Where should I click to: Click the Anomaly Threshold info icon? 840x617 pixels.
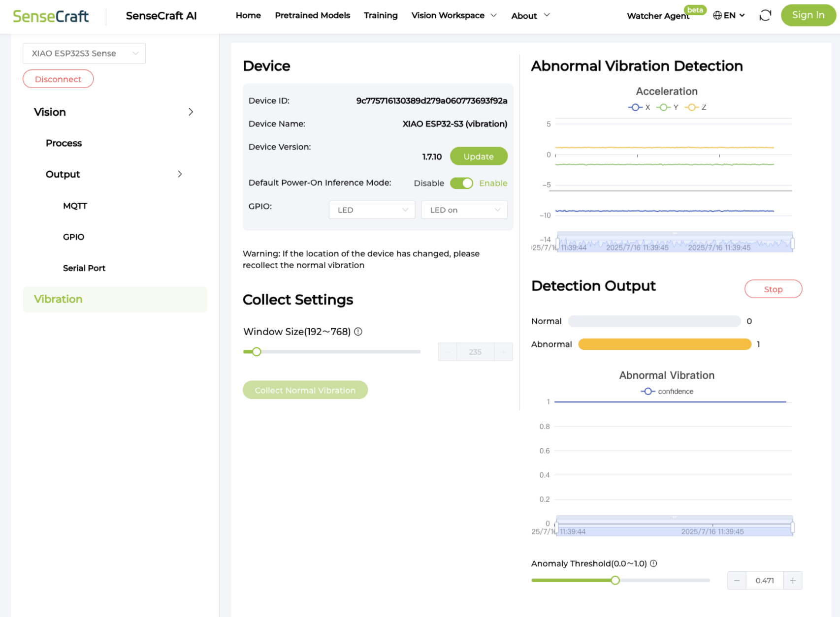pos(653,563)
